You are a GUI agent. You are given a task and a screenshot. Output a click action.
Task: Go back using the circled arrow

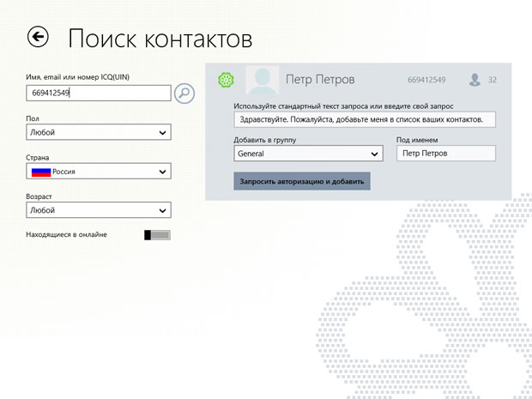click(x=38, y=36)
